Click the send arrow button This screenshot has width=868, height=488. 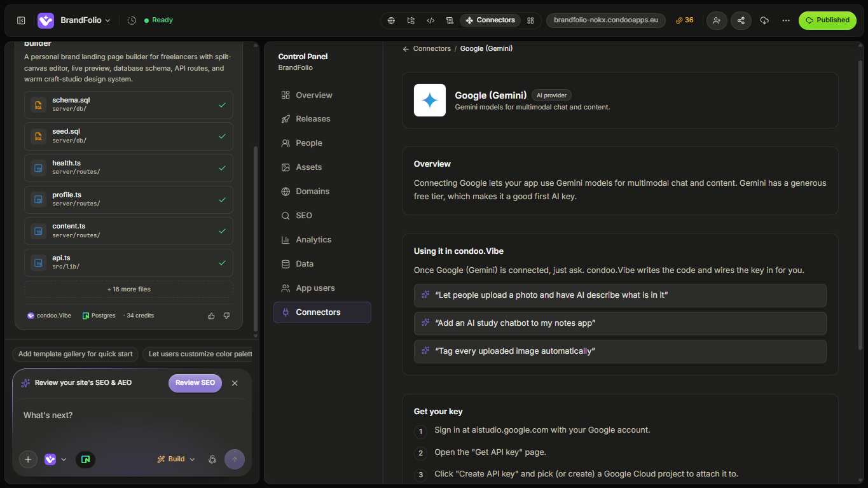point(235,459)
